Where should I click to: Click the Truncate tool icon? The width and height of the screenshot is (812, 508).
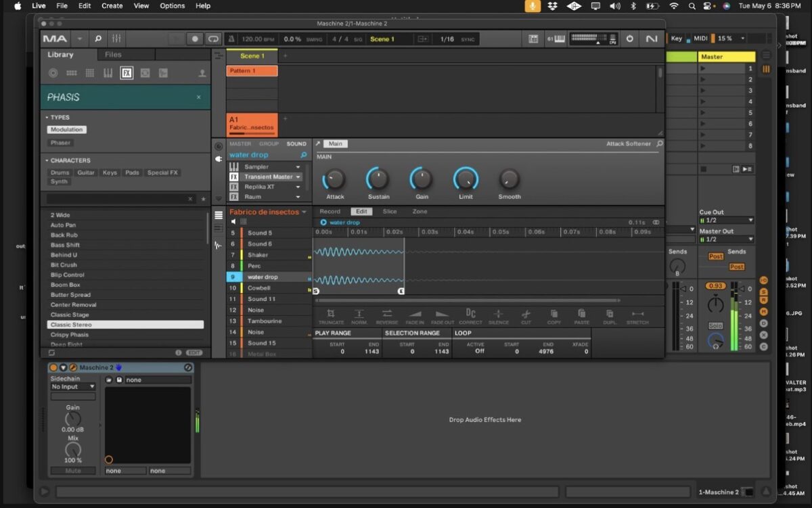click(x=331, y=314)
